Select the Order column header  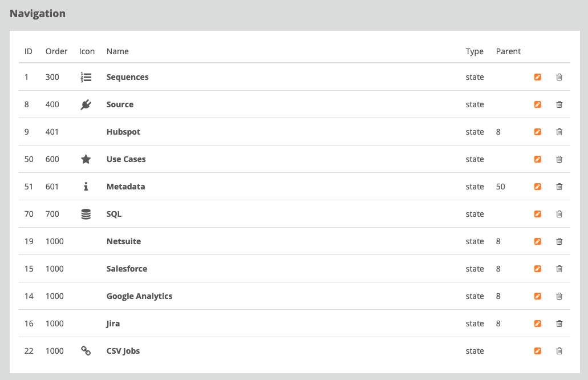point(56,51)
